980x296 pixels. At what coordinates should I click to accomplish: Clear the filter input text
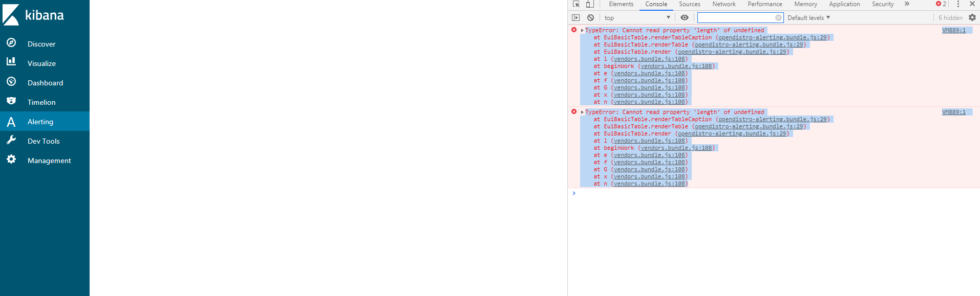[778, 17]
